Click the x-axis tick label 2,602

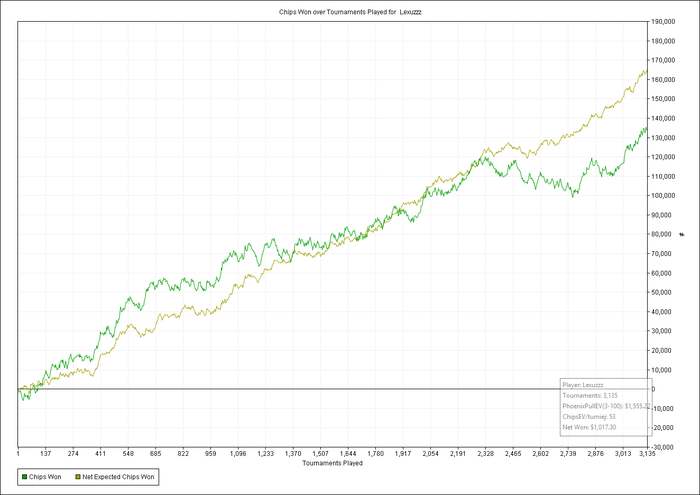pyautogui.click(x=540, y=453)
